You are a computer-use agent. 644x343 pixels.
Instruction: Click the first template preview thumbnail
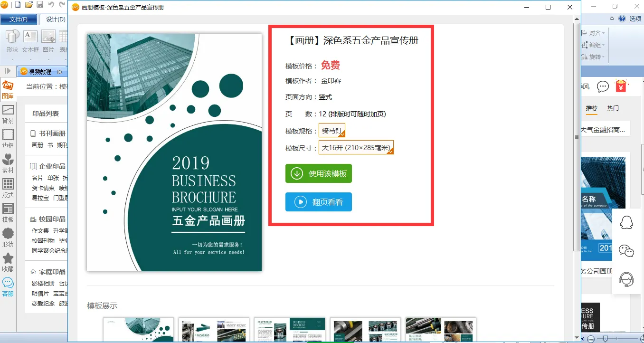click(139, 329)
